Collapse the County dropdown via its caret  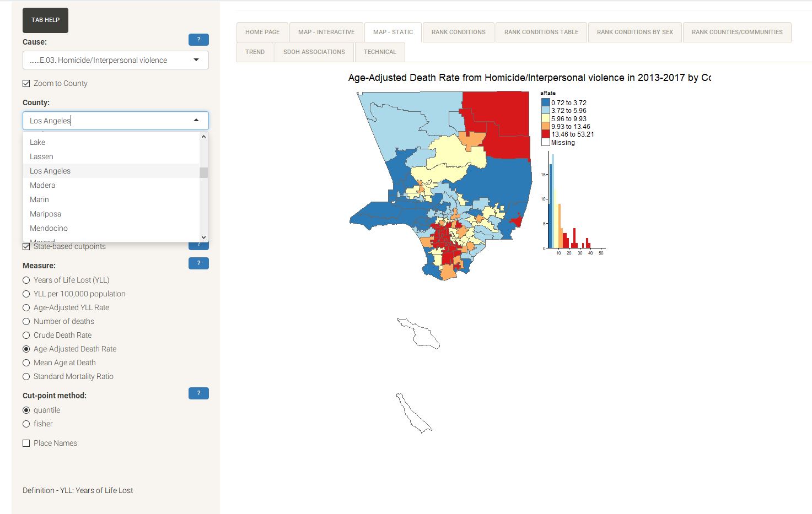pyautogui.click(x=196, y=119)
